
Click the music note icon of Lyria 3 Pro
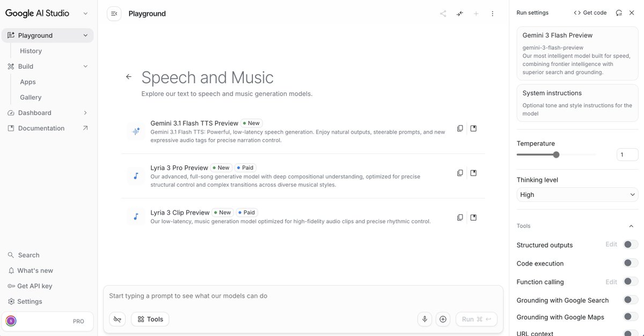click(x=136, y=176)
